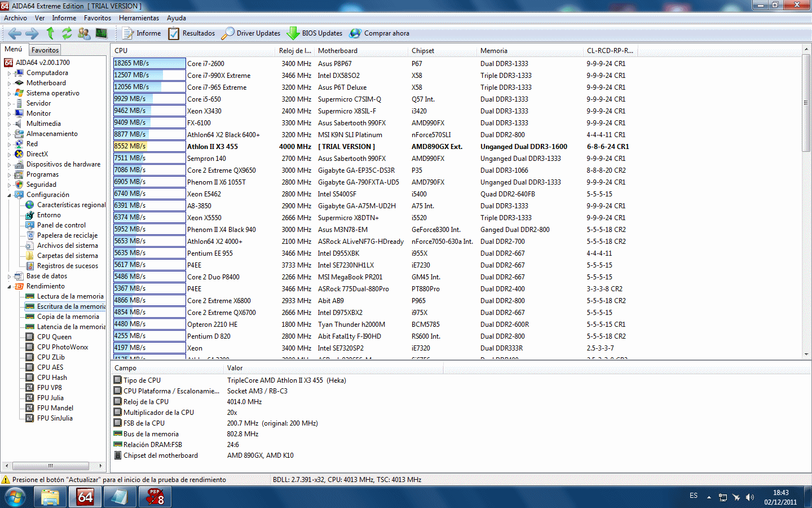Click the Seguridad shield icon
Screen dimensions: 812x508
click(x=19, y=185)
